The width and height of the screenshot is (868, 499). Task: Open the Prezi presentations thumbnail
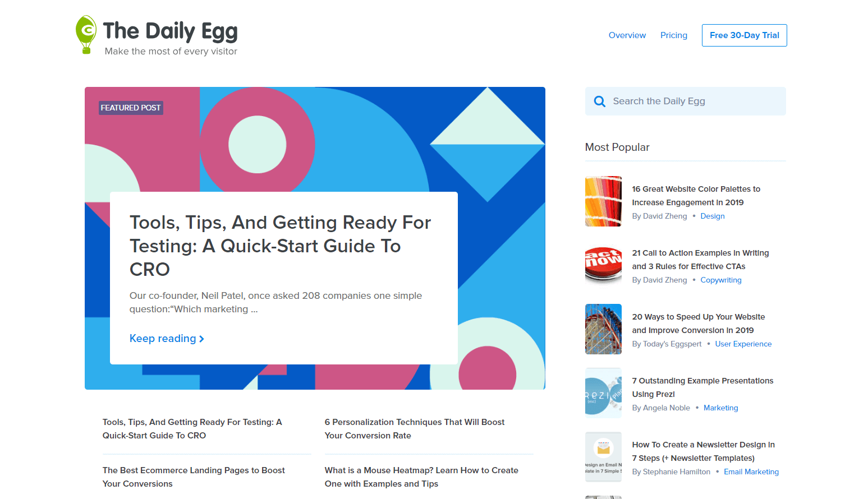pyautogui.click(x=603, y=393)
